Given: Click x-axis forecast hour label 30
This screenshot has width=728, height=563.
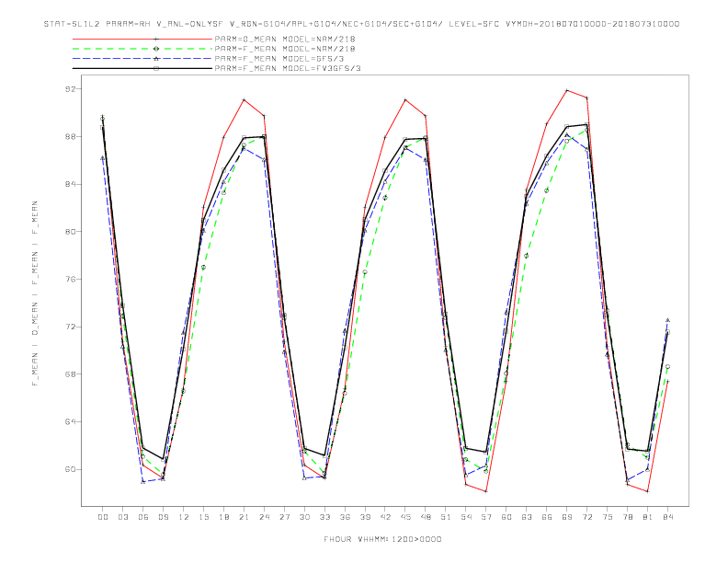Looking at the screenshot, I should coord(304,517).
